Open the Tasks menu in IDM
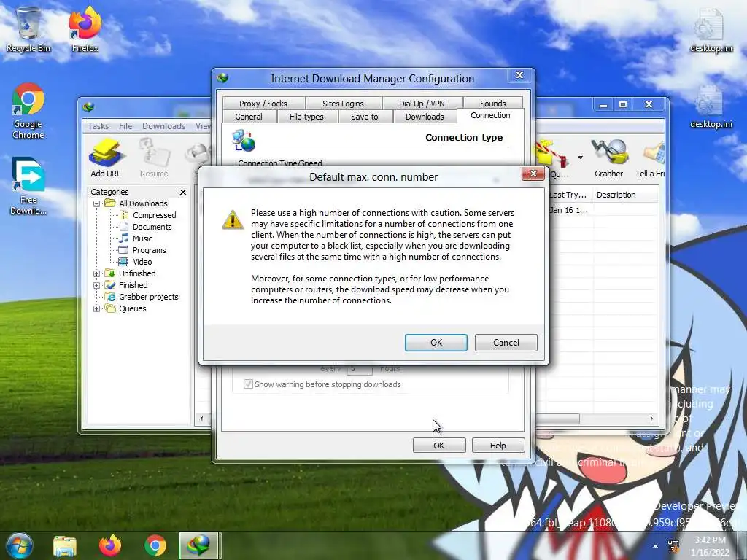Image resolution: width=747 pixels, height=560 pixels. click(x=98, y=125)
